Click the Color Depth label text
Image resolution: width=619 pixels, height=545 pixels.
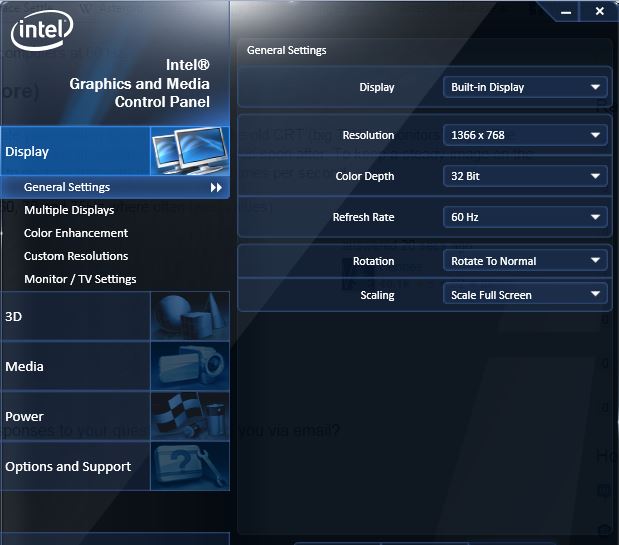(x=365, y=176)
